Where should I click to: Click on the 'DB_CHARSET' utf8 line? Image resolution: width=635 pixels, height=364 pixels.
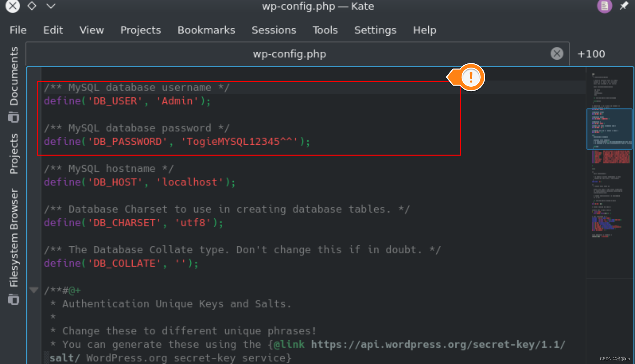[x=134, y=222]
